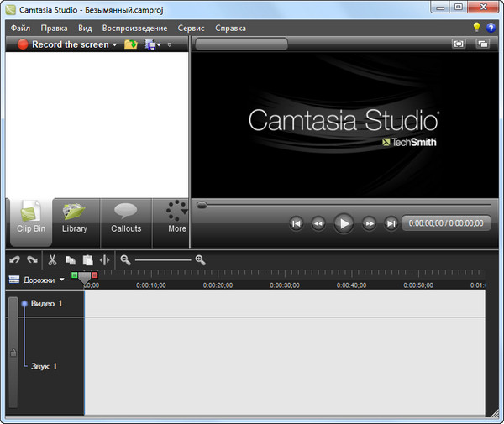
Task: Switch to the Callouts tab
Action: (126, 218)
